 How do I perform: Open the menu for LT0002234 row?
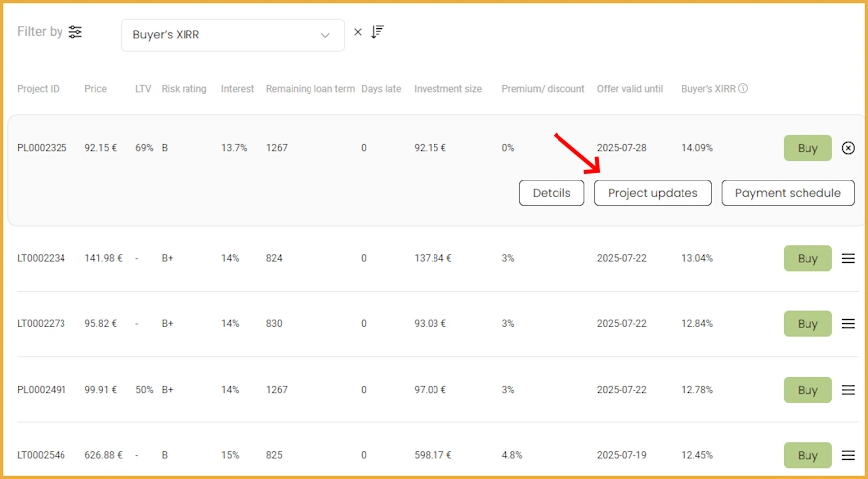point(848,258)
